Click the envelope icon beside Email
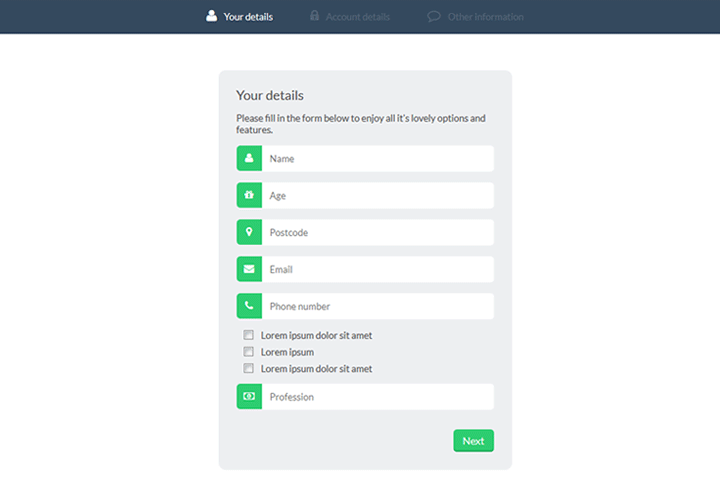This screenshot has width=720, height=480. pyautogui.click(x=249, y=269)
